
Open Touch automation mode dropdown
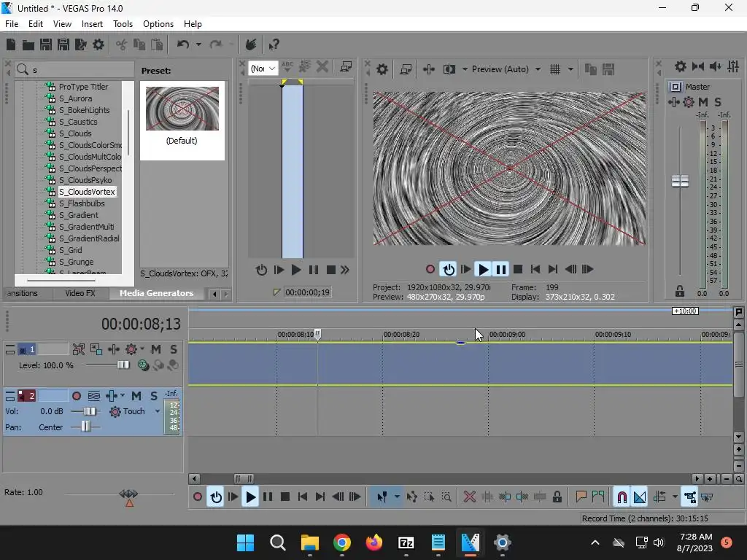pyautogui.click(x=158, y=411)
